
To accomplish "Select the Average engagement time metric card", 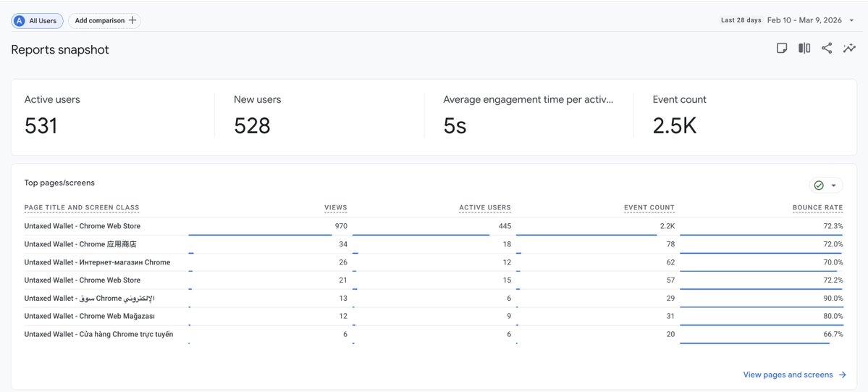I will 528,117.
